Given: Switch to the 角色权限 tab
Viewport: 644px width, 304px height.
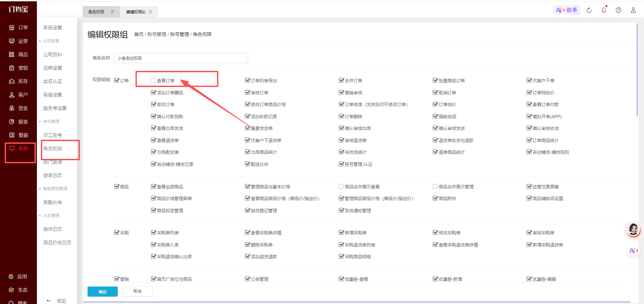Looking at the screenshot, I should 96,12.
